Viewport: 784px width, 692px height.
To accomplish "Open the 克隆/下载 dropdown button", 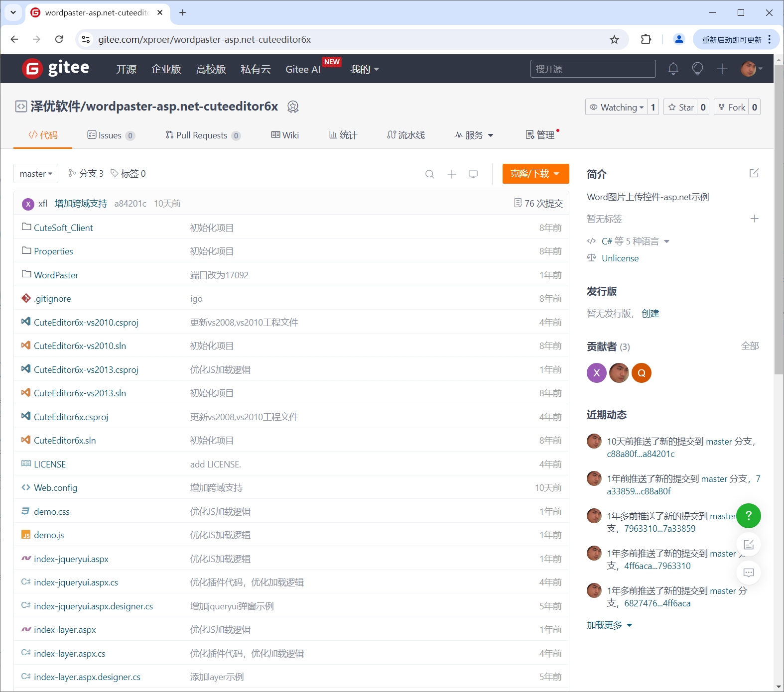I will coord(535,174).
